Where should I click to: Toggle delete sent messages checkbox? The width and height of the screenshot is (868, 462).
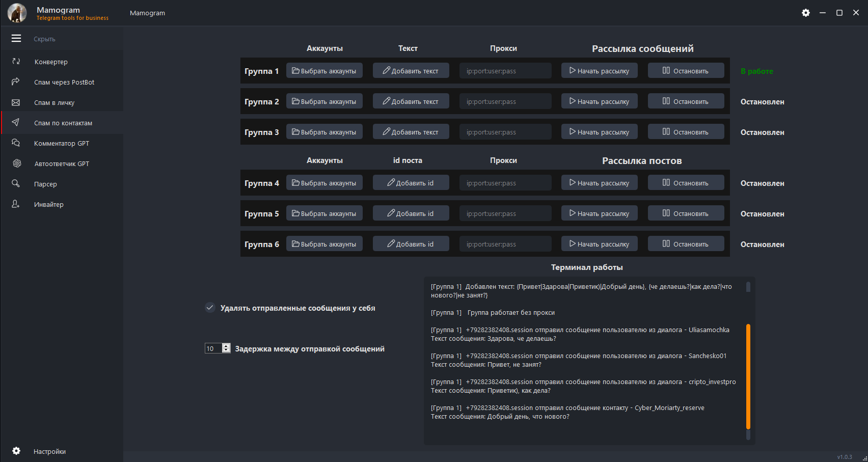tap(210, 308)
